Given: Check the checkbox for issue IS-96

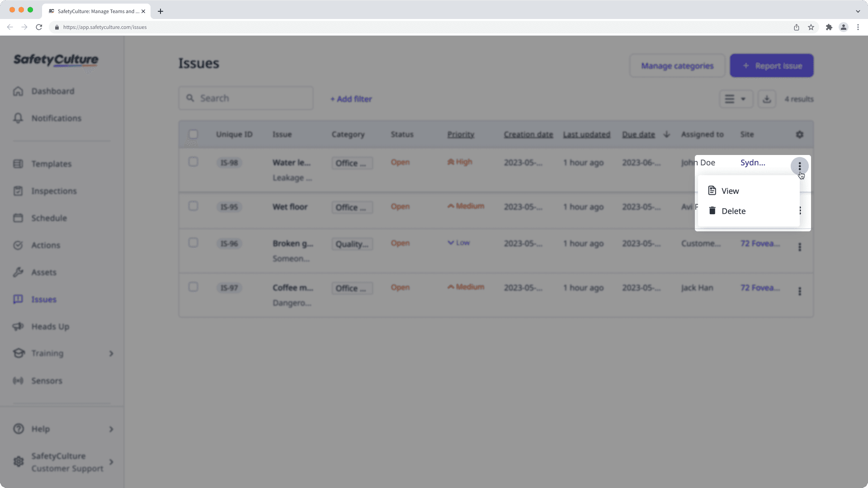Looking at the screenshot, I should 193,243.
